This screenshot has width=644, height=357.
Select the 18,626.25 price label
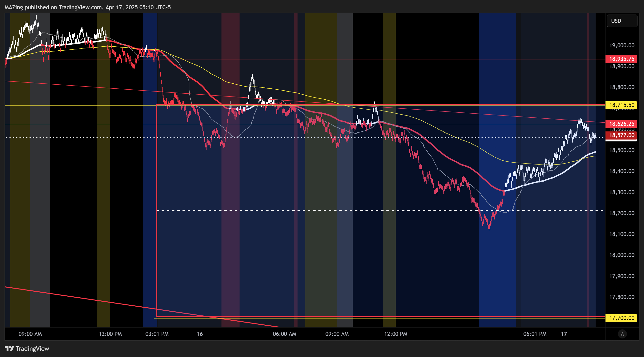[621, 124]
